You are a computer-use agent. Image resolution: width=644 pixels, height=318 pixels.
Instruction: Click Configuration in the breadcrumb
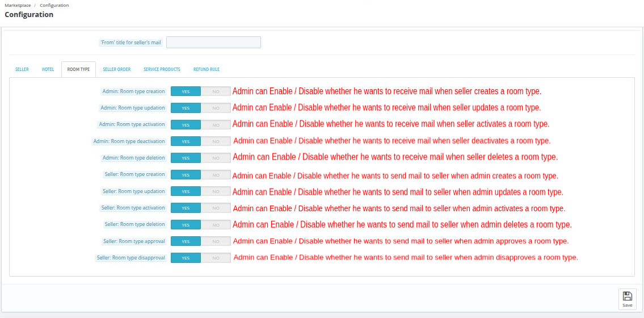(x=54, y=5)
